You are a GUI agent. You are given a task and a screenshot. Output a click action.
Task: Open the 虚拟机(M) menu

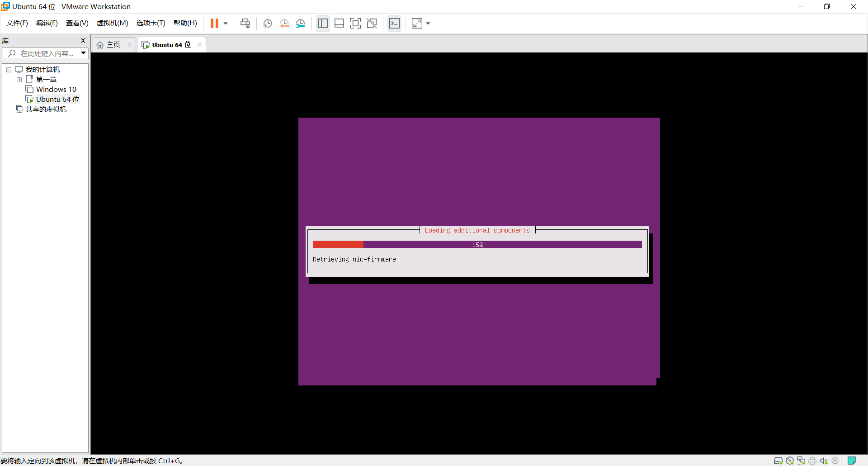pos(113,23)
